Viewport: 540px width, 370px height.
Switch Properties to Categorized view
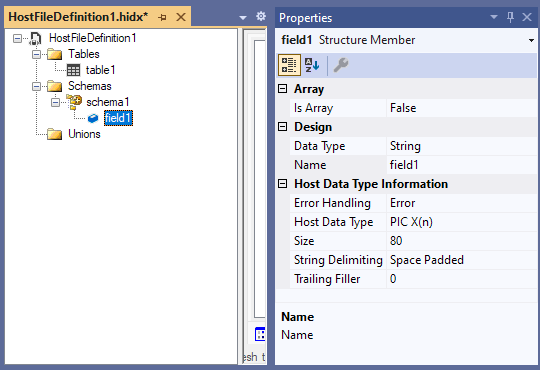tap(289, 65)
